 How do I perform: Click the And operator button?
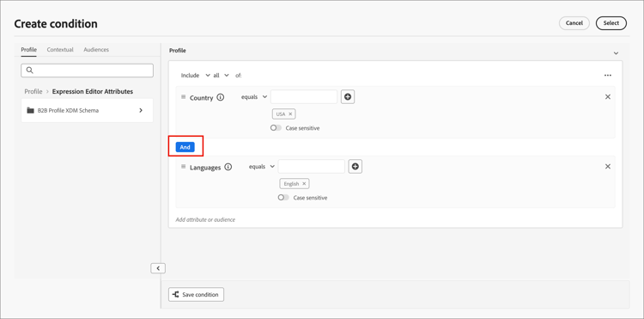pyautogui.click(x=185, y=147)
